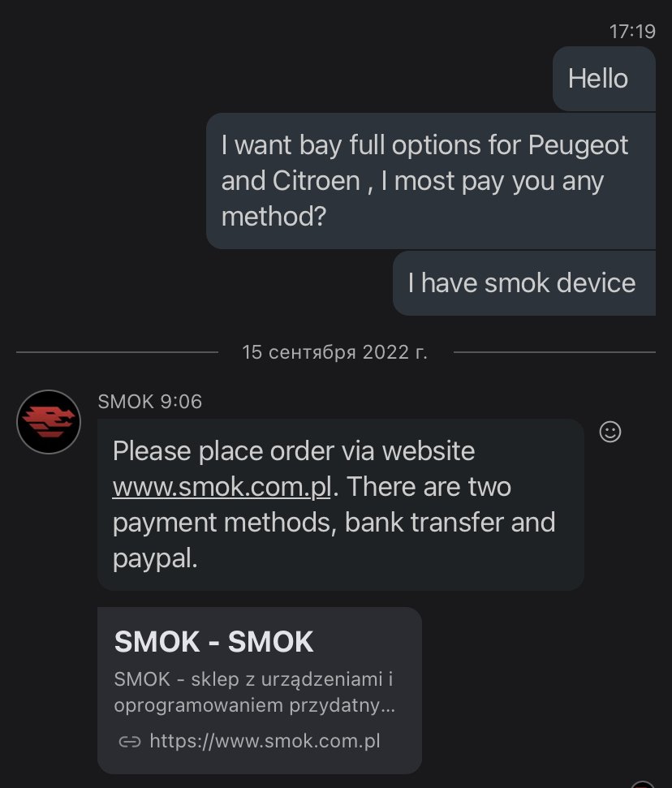Image resolution: width=672 pixels, height=788 pixels.
Task: Click the SMOK red dragon avatar
Action: pos(49,421)
